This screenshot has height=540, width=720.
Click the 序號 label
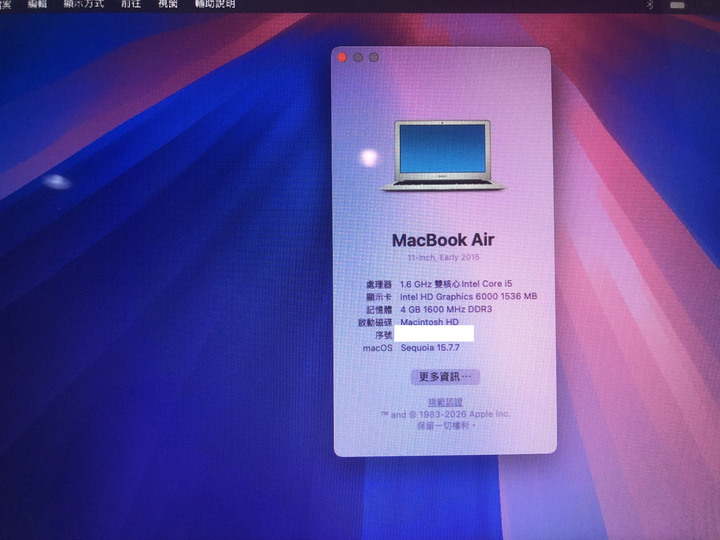tap(384, 335)
